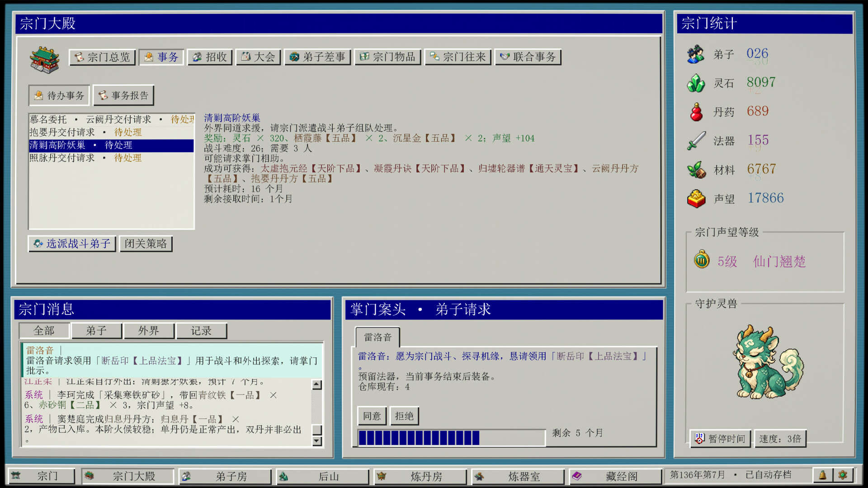
Task: Click scroll up arrow in message list
Action: tap(317, 385)
